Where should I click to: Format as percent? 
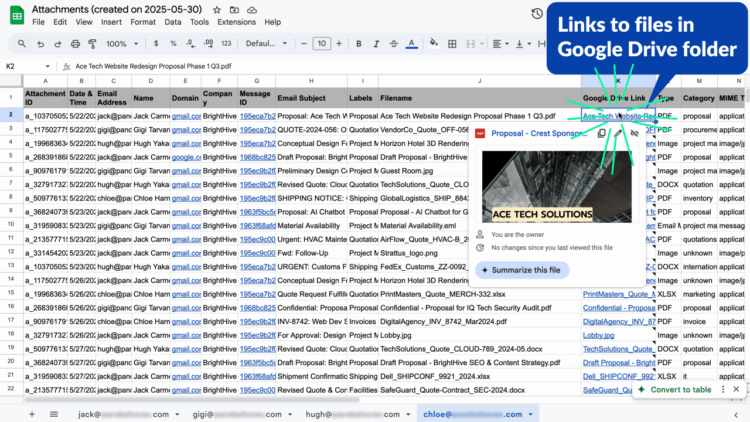click(173, 44)
